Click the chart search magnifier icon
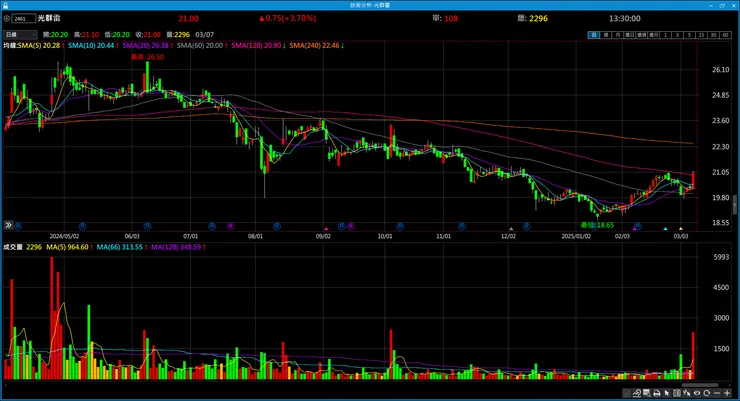Image resolution: width=740 pixels, height=401 pixels. point(647,393)
